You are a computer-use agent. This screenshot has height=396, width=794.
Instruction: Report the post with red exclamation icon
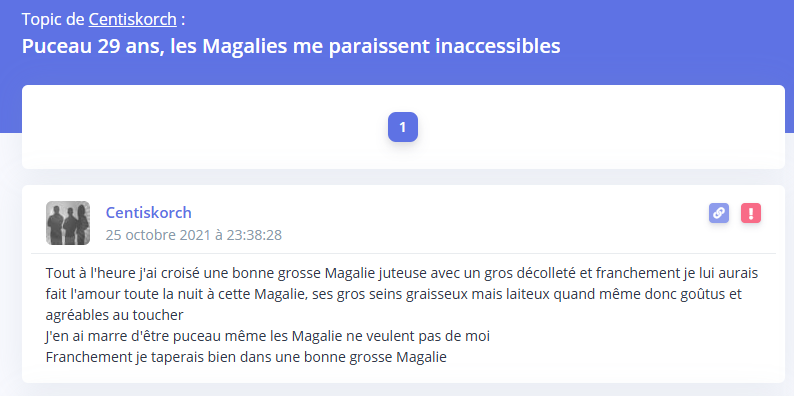pos(751,213)
